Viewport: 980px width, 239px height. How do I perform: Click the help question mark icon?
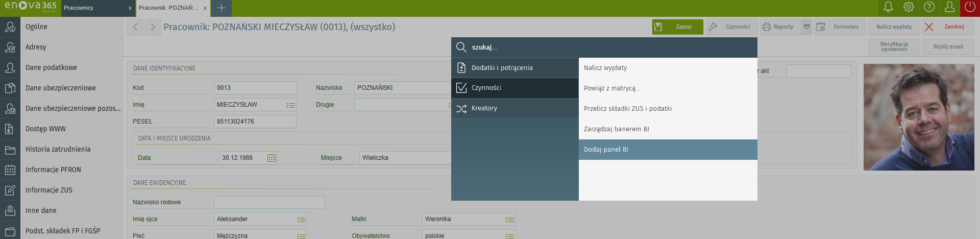pos(929,7)
